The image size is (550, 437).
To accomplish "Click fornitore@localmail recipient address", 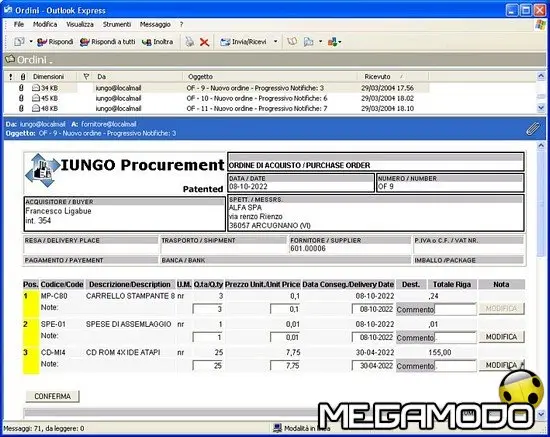I will click(108, 124).
